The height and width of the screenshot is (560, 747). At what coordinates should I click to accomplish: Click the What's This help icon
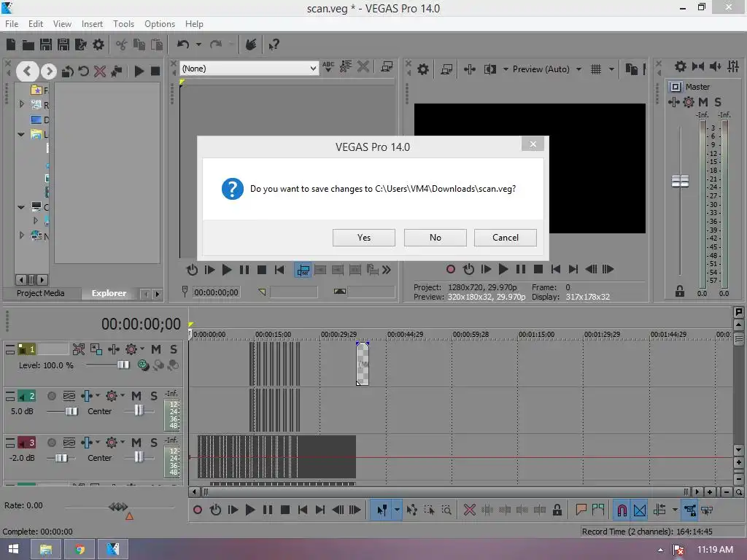pos(274,44)
